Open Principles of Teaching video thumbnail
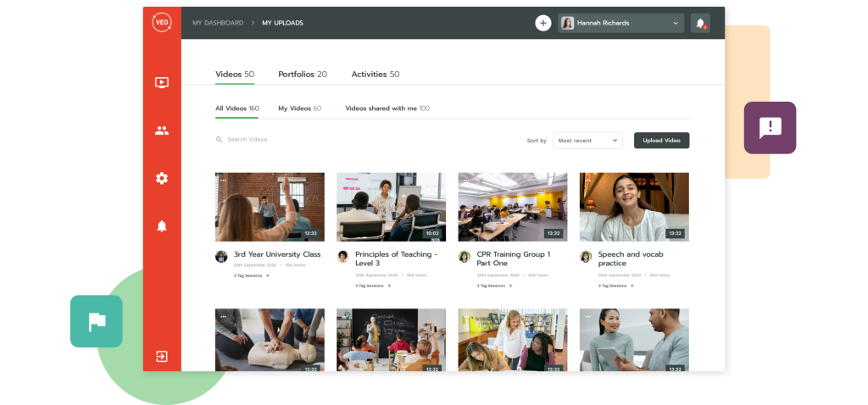 coord(391,207)
